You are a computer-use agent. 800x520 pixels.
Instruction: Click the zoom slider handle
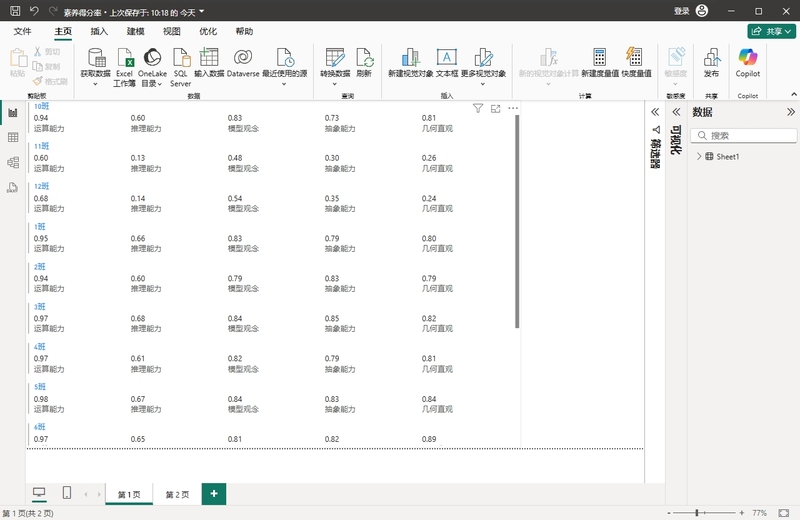[697, 512]
